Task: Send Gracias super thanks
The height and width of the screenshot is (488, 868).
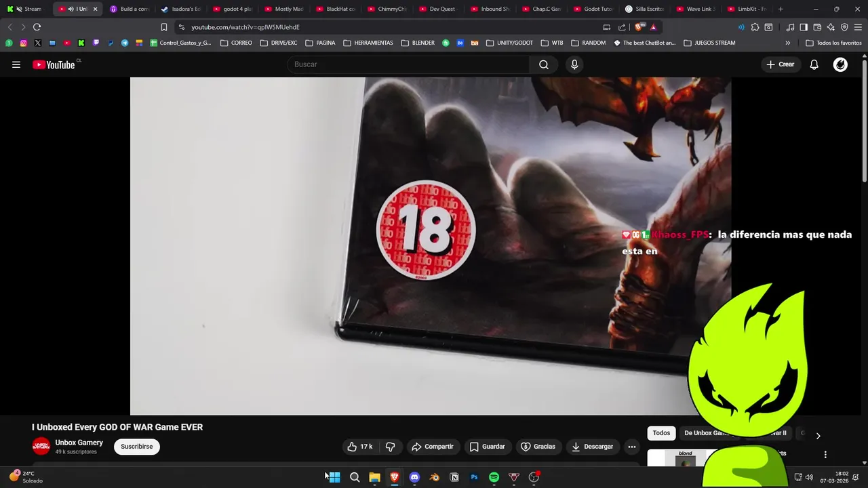Action: tap(538, 447)
